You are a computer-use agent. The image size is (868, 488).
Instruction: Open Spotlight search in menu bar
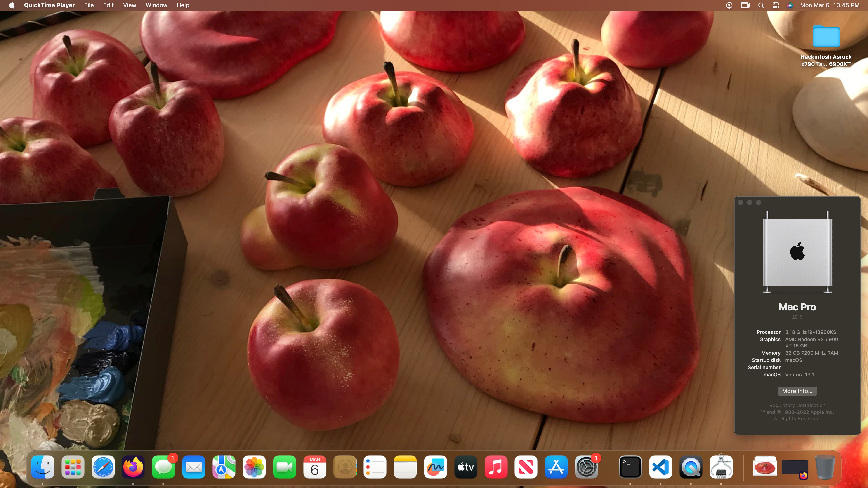[761, 5]
